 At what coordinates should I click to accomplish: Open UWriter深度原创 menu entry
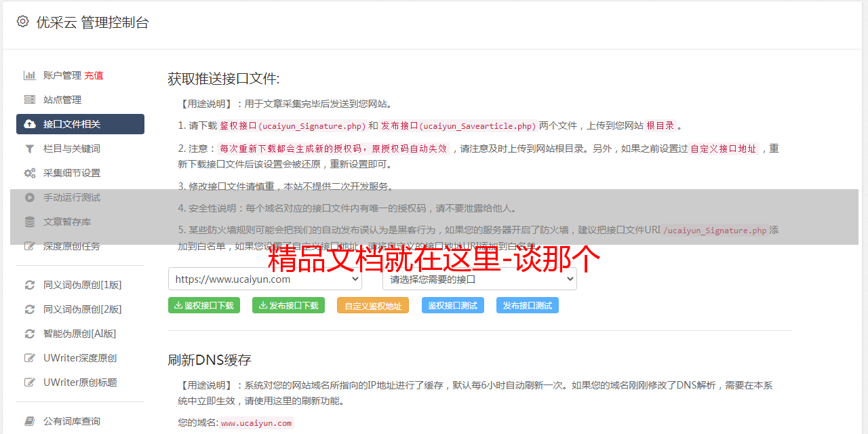point(80,358)
